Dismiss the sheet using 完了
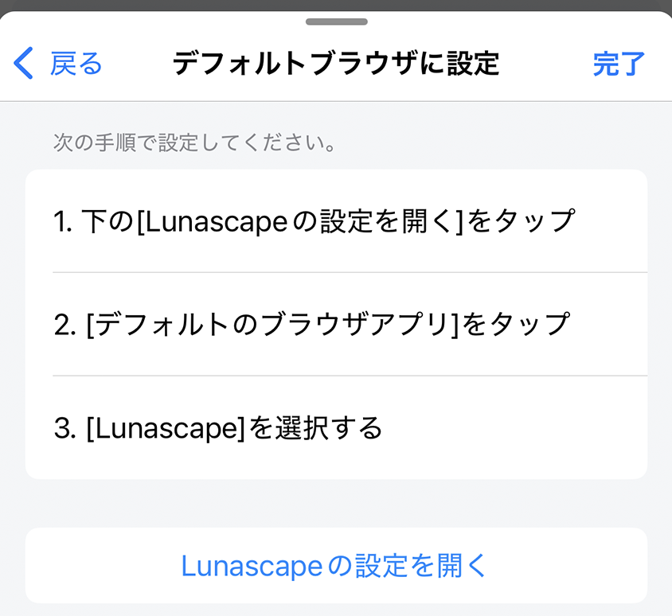This screenshot has height=616, width=672. [x=619, y=64]
